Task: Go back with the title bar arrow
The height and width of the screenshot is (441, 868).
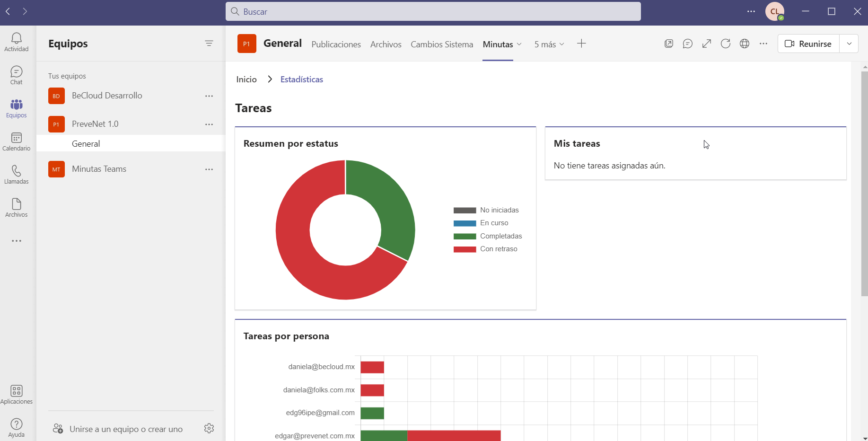Action: [x=8, y=11]
